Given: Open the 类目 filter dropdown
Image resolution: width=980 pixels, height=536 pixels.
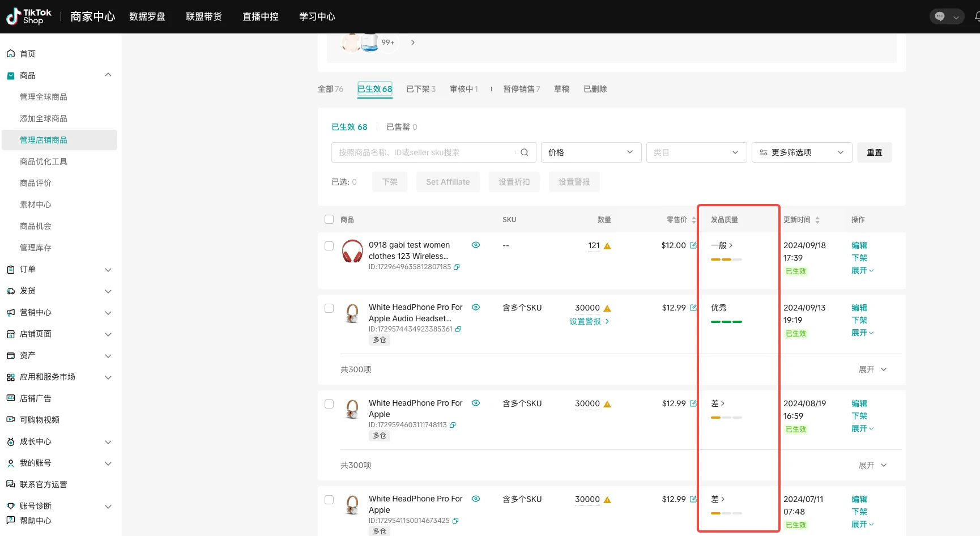Looking at the screenshot, I should 696,152.
